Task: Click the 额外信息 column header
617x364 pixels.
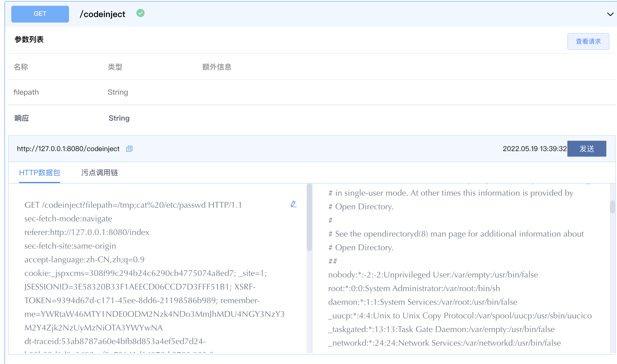Action: pyautogui.click(x=217, y=67)
